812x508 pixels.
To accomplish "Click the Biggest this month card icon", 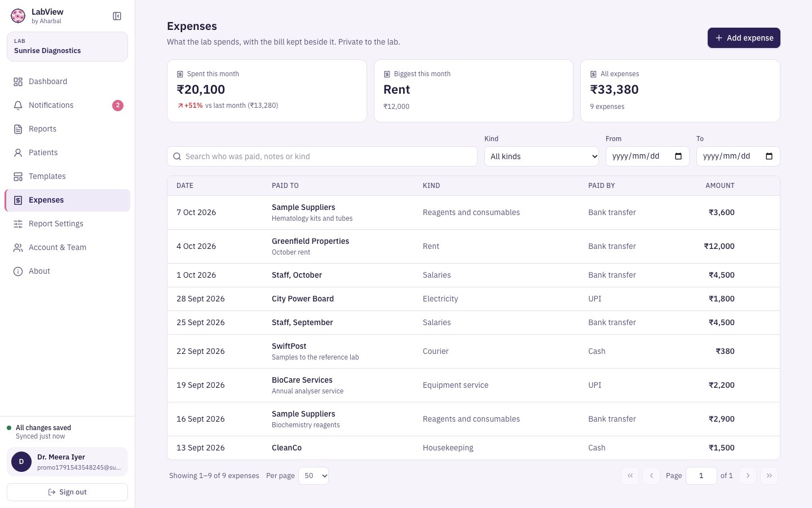I will 387,74.
